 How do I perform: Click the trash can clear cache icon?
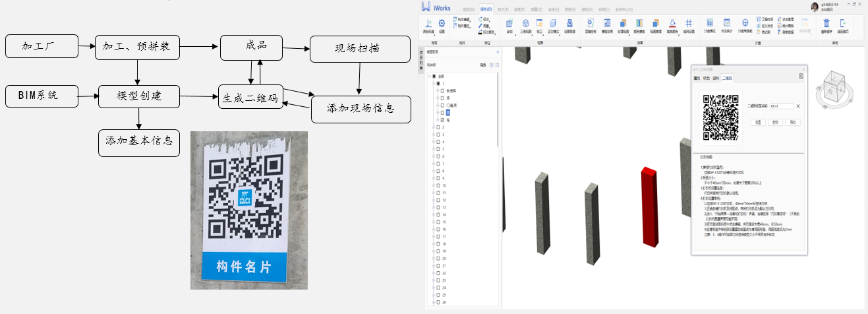[826, 23]
